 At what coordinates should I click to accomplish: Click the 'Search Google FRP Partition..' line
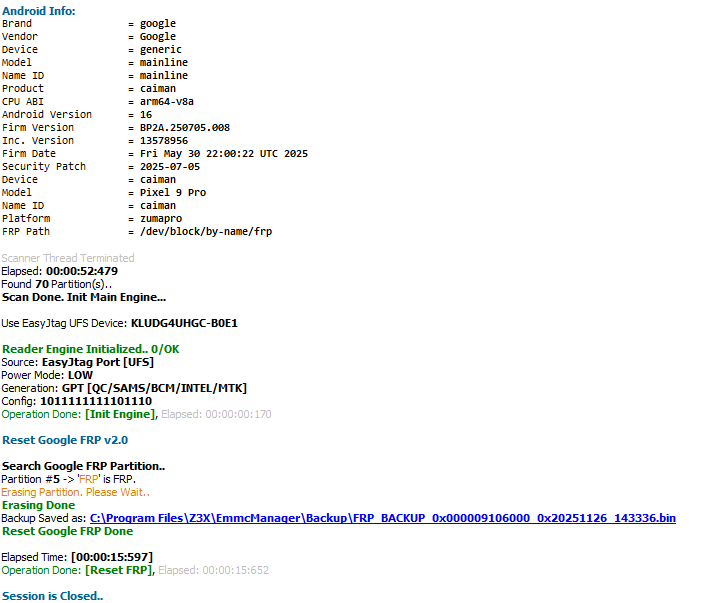point(83,466)
